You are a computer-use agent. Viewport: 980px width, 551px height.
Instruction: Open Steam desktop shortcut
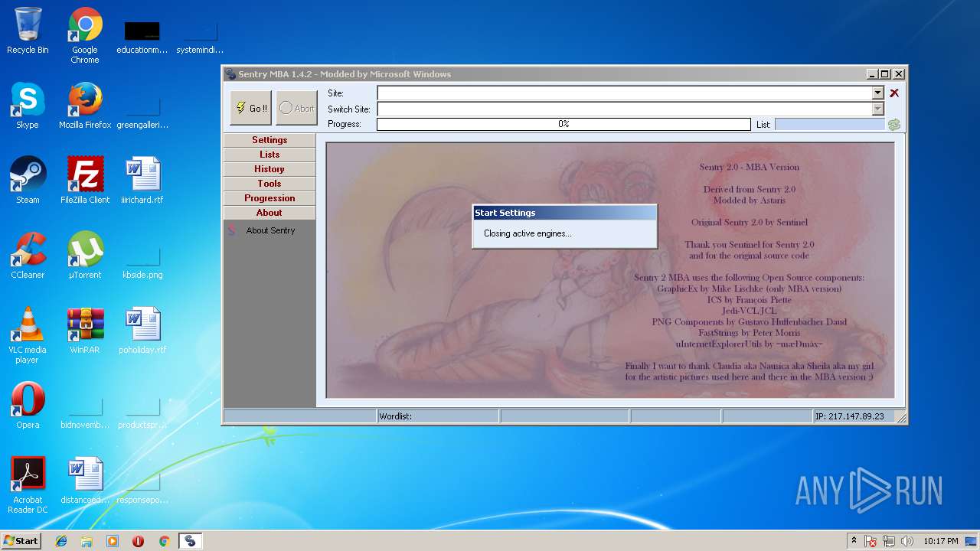click(28, 181)
